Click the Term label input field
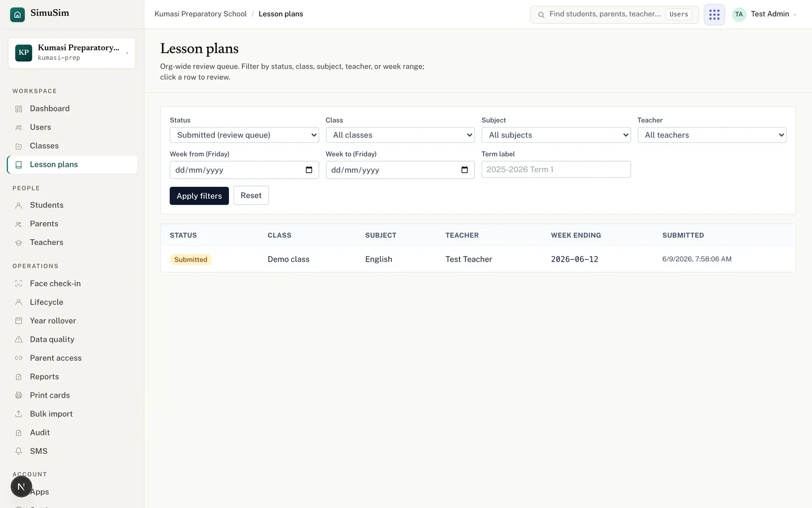 pyautogui.click(x=556, y=170)
